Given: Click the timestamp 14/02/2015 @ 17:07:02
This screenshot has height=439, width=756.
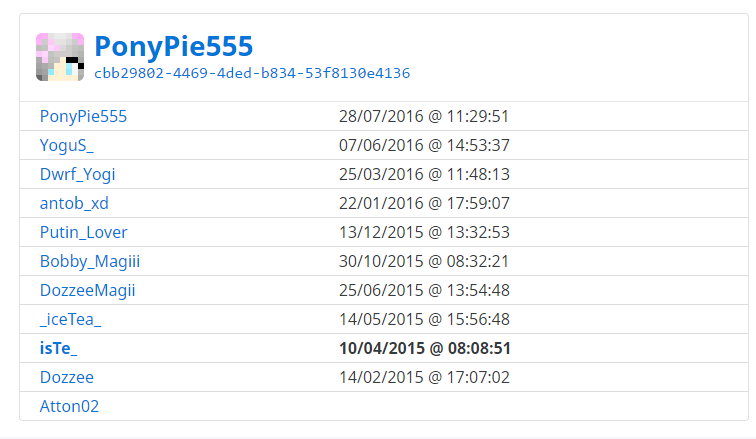Looking at the screenshot, I should point(424,377).
